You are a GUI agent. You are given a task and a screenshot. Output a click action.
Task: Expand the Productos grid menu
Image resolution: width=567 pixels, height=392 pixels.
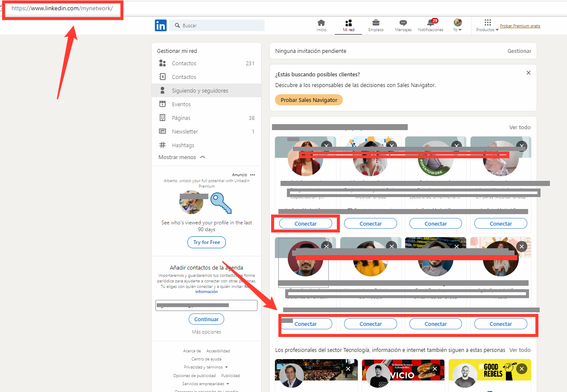pos(487,26)
